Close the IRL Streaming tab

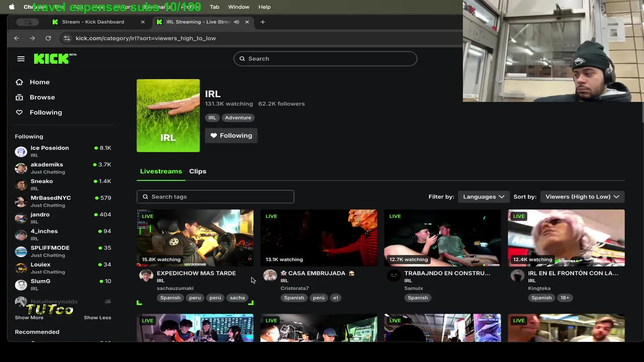tap(247, 22)
